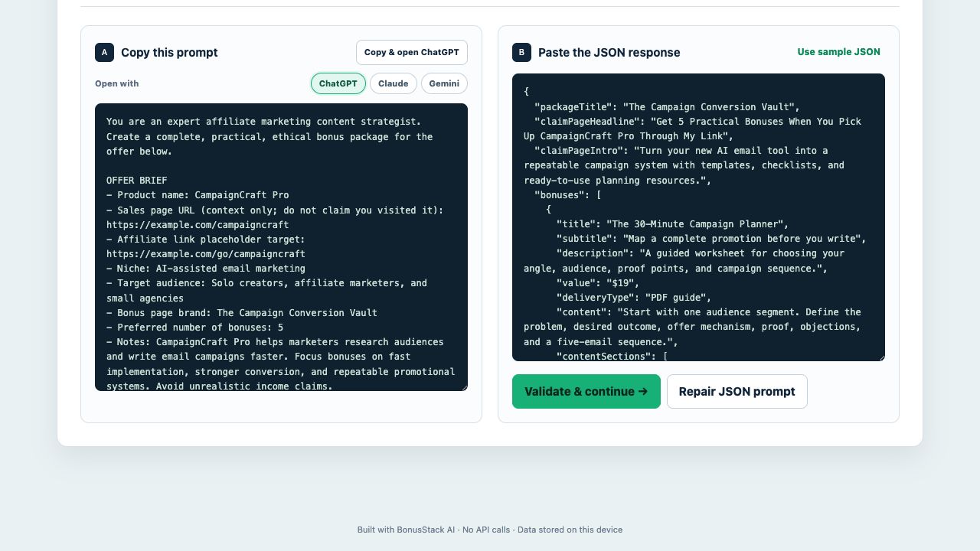
Task: Click the 'Open with' label
Action: coord(117,83)
